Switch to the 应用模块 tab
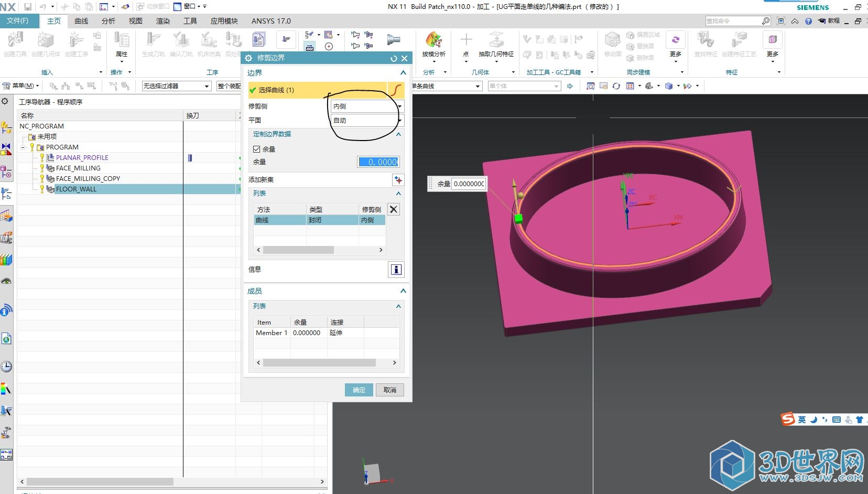868x494 pixels. point(224,21)
